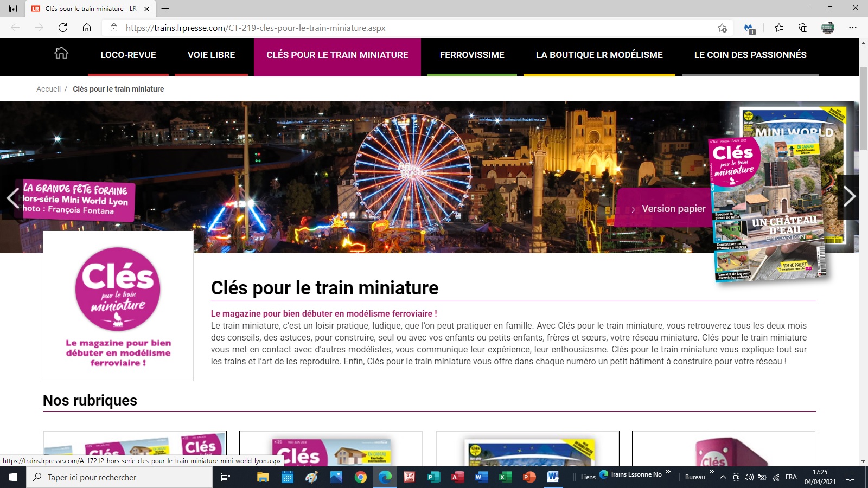The width and height of the screenshot is (868, 488).
Task: Open Access from the taskbar
Action: coord(458,477)
